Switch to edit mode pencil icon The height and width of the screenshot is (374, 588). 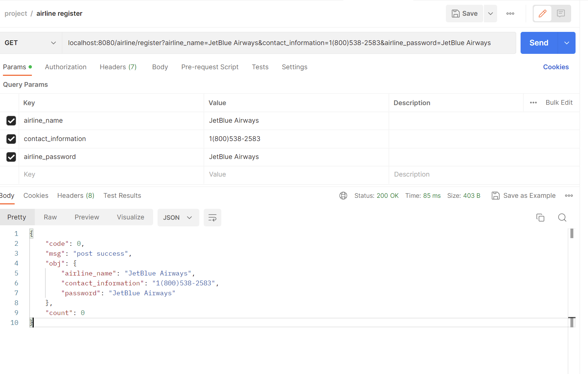coord(543,14)
